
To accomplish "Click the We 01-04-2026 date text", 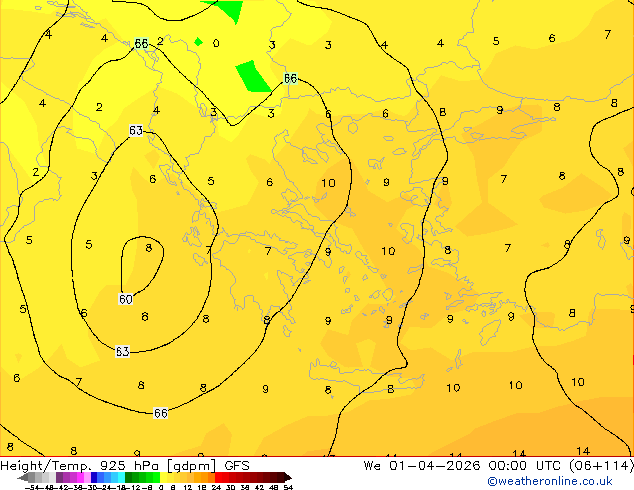I will click(x=422, y=466).
